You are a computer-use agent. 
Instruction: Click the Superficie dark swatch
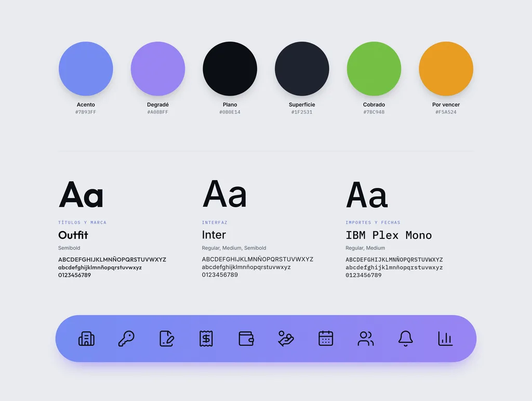tap(302, 69)
